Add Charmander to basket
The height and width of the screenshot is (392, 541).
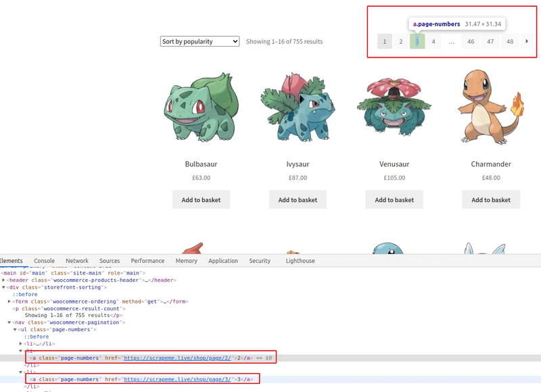click(x=491, y=199)
